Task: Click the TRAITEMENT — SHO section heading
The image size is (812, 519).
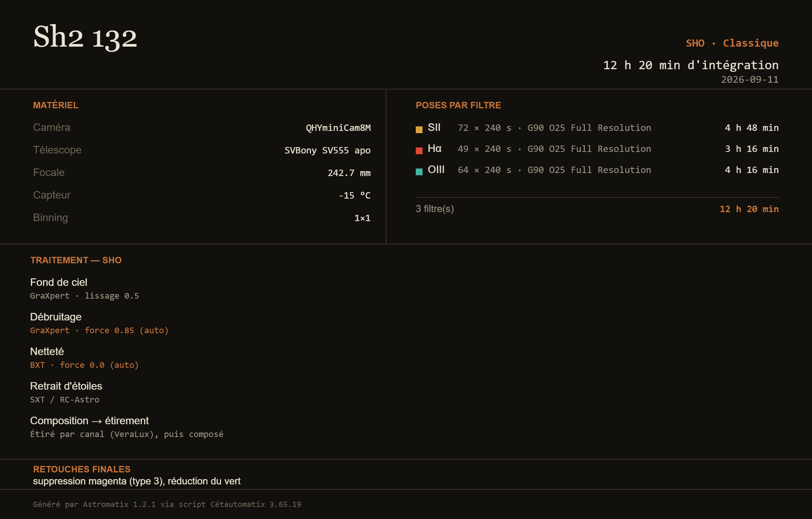Action: click(x=76, y=260)
